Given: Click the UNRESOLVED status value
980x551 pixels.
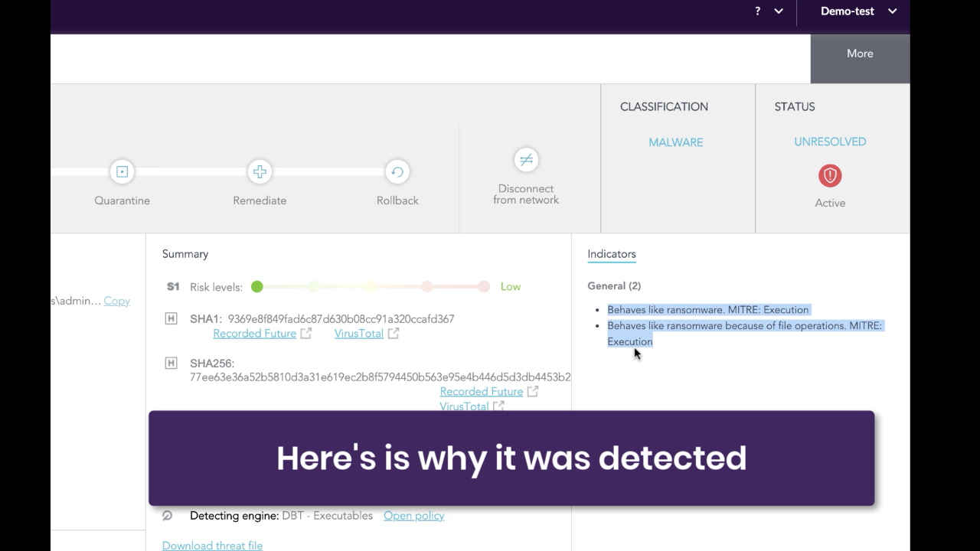Looking at the screenshot, I should coord(830,142).
